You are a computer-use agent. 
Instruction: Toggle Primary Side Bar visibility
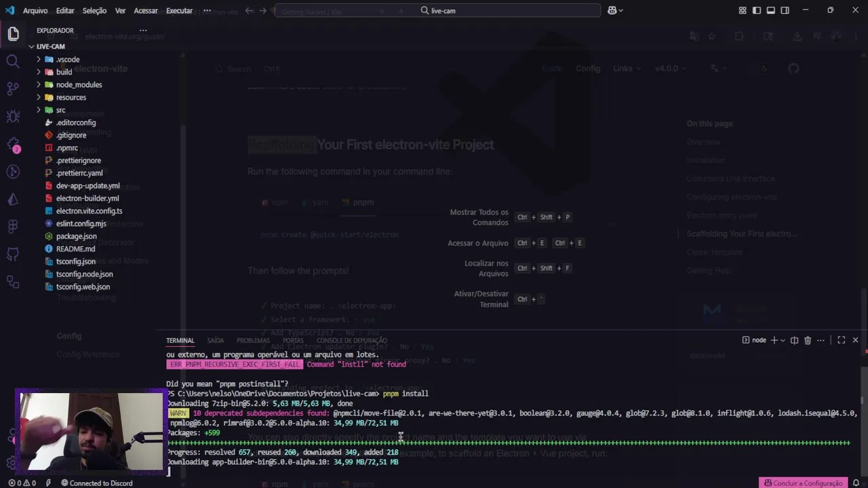pos(757,11)
